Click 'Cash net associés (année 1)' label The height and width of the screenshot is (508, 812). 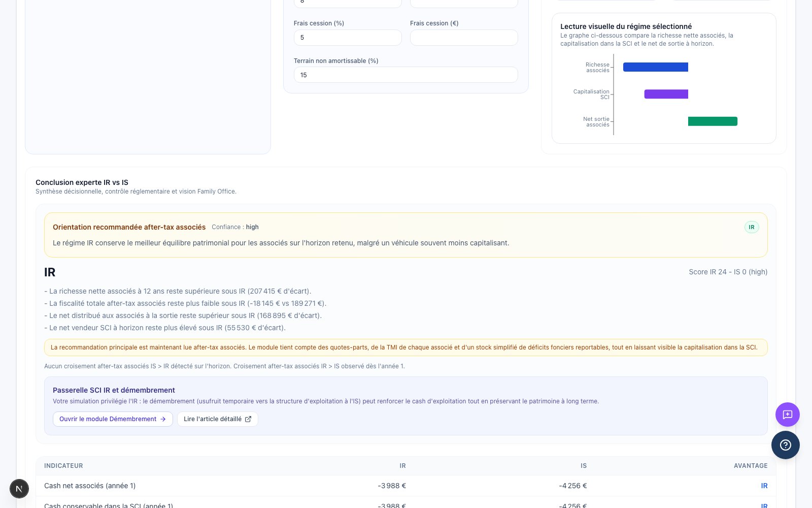click(x=90, y=486)
